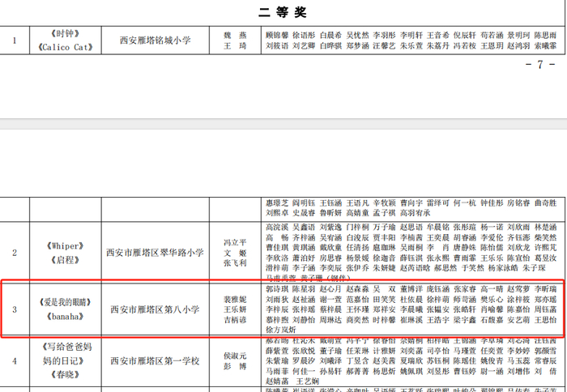Click row number 1 beside 《时钟》
This screenshot has width=567, height=392.
15,40
